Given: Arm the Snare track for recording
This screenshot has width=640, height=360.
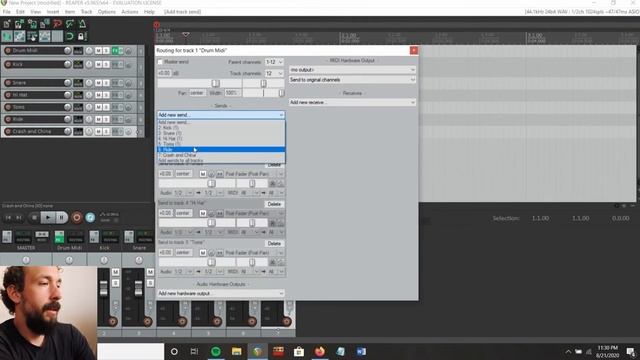Looking at the screenshot, I should click(8, 83).
